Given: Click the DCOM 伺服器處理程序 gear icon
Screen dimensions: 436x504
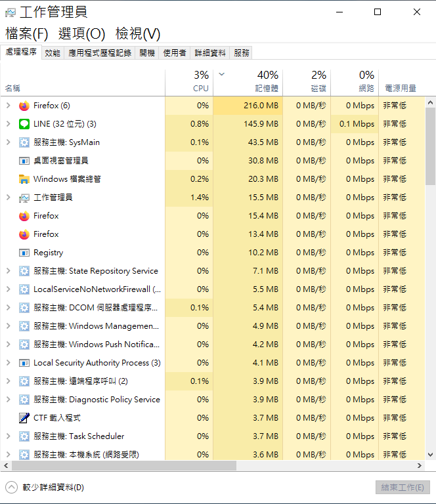Looking at the screenshot, I should [x=24, y=308].
